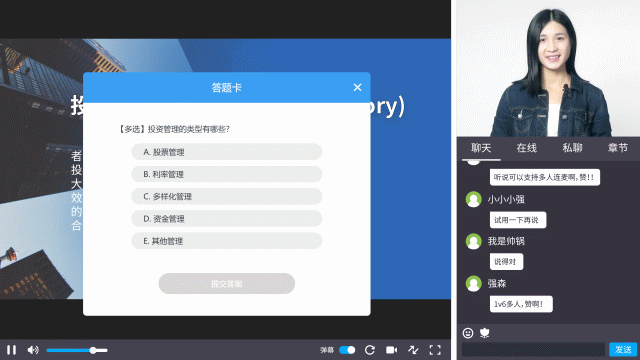Open the emoji picker in chat
Screen dimensions: 640x360
pyautogui.click(x=468, y=333)
